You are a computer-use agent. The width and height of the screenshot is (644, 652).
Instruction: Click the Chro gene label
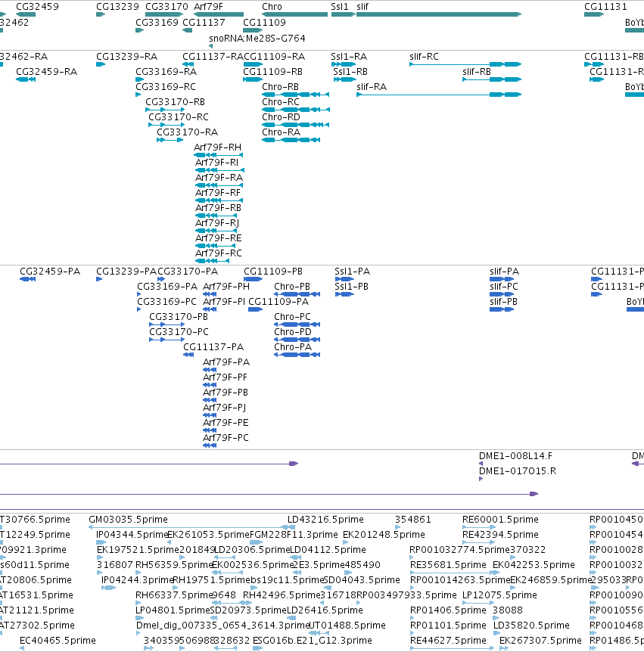click(x=272, y=7)
